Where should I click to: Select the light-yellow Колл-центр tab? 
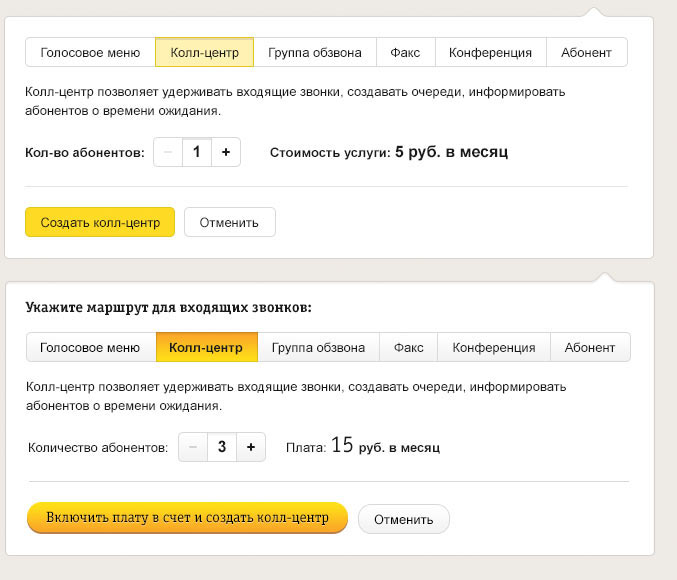[x=204, y=52]
